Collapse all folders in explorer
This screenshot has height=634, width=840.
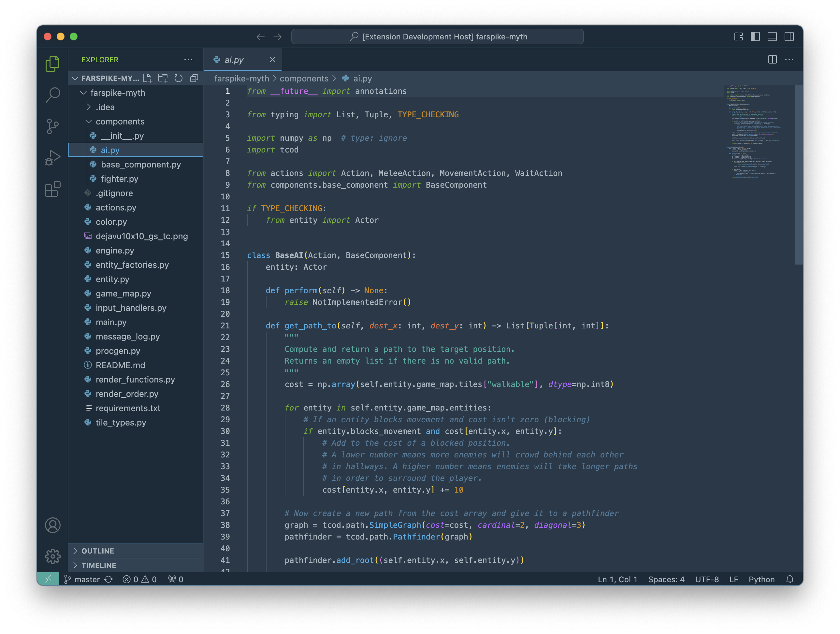[x=194, y=78]
